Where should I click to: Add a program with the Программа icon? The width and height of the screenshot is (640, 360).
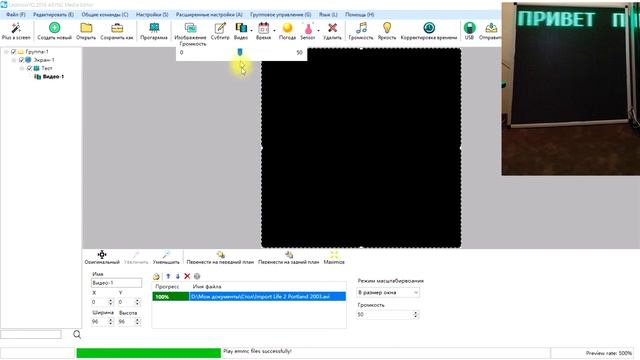154,28
